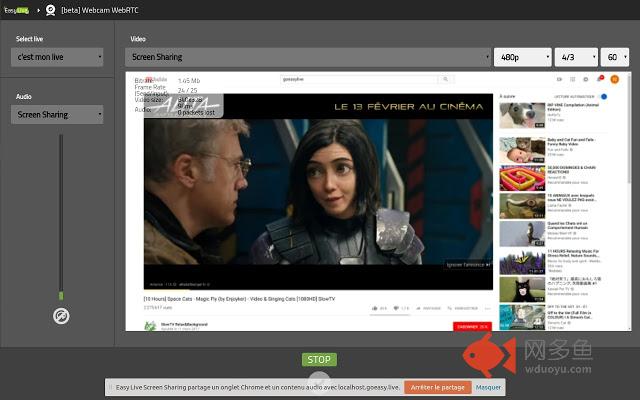The height and width of the screenshot is (400, 640).
Task: Click the '[10 Hours] Space Cats' video title
Action: click(x=239, y=299)
